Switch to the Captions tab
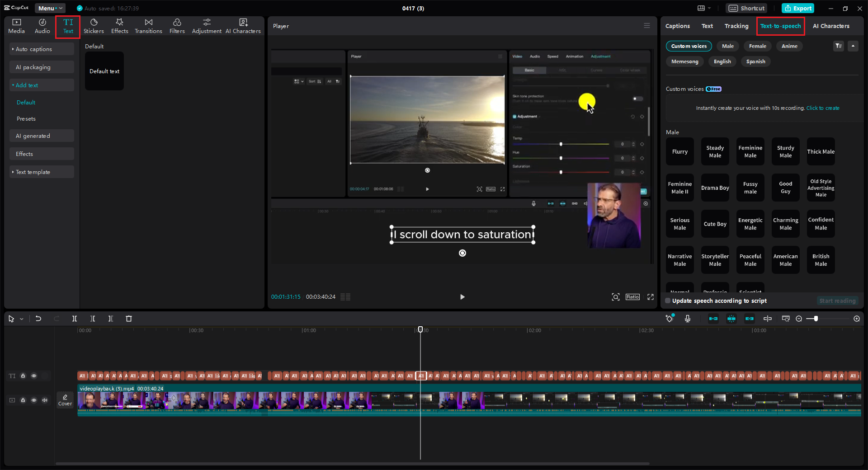 coord(677,26)
